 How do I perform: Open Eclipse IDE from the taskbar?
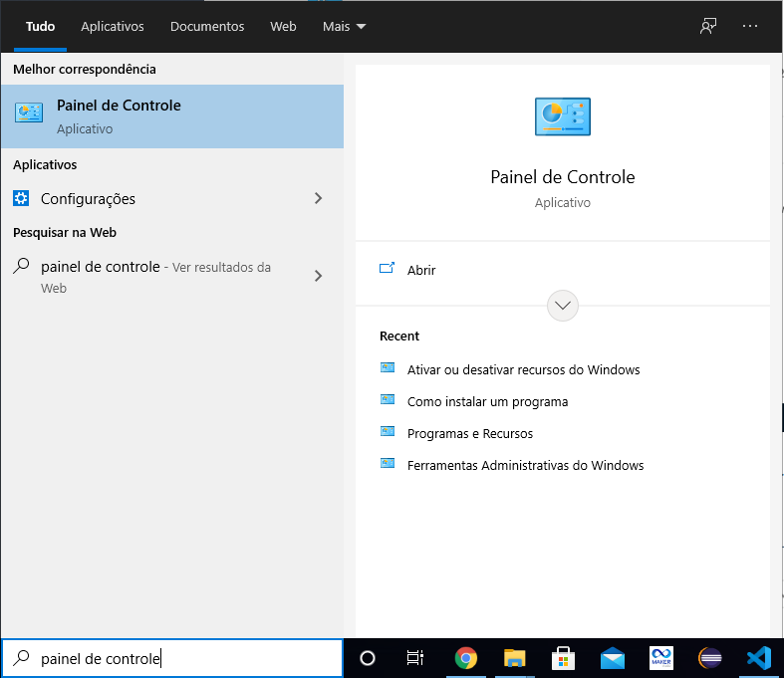click(710, 658)
